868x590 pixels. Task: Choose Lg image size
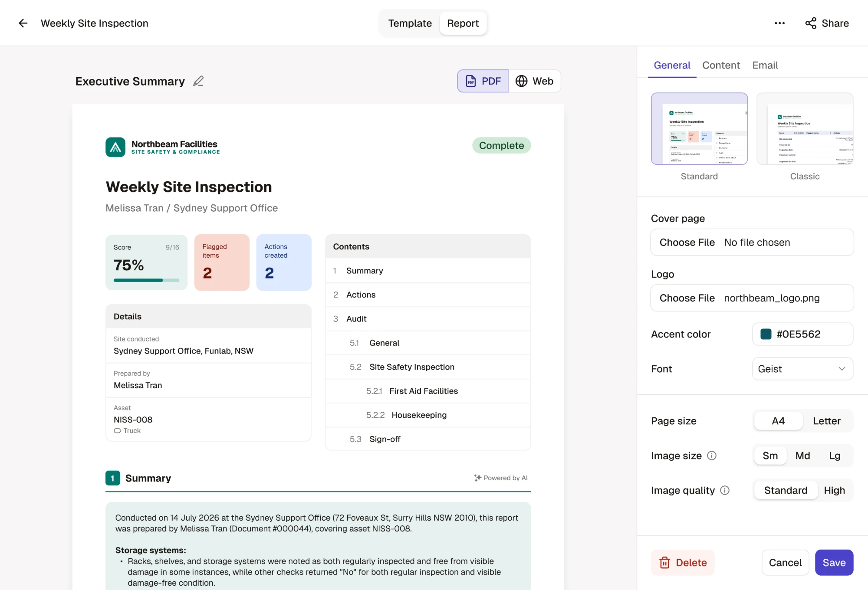coord(835,456)
